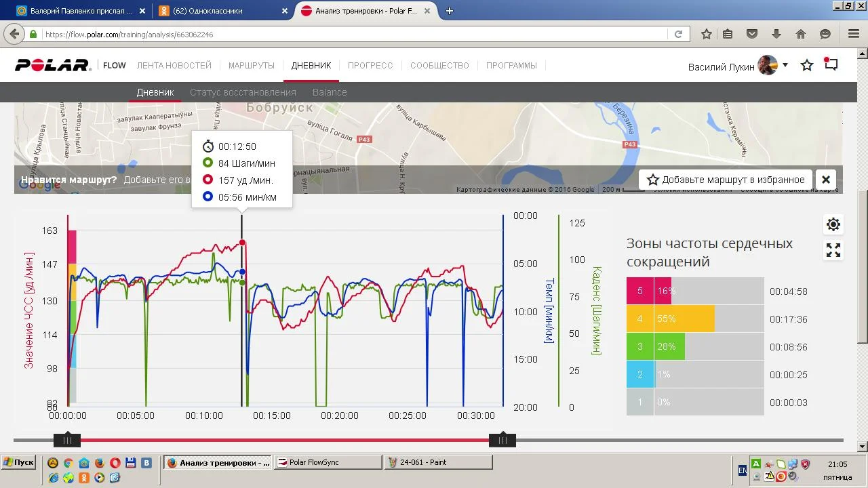Click the right handle of the timeline range slider
This screenshot has height=488, width=868.
point(502,441)
